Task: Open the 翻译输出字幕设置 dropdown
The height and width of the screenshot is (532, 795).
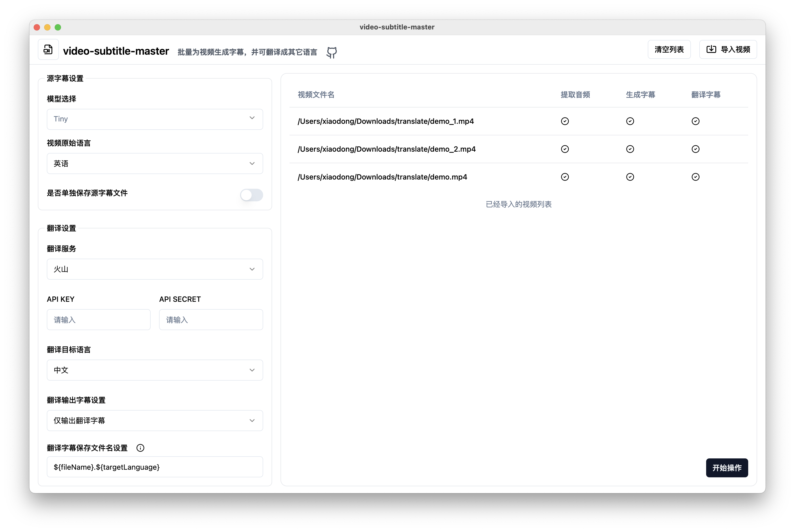Action: point(155,420)
